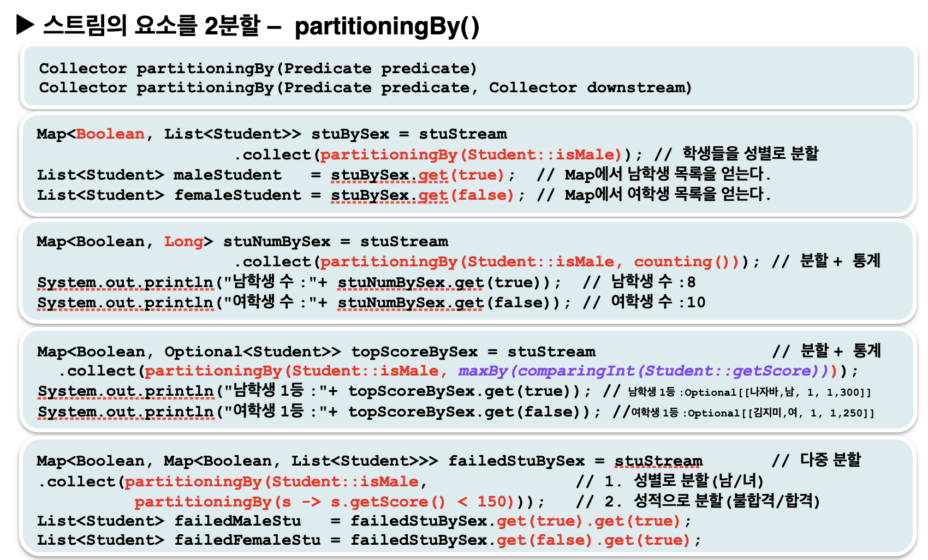The height and width of the screenshot is (560, 928).
Task: Click the output comment "Optional[[나자바,남, 1, 1,300]]"
Action: click(778, 392)
